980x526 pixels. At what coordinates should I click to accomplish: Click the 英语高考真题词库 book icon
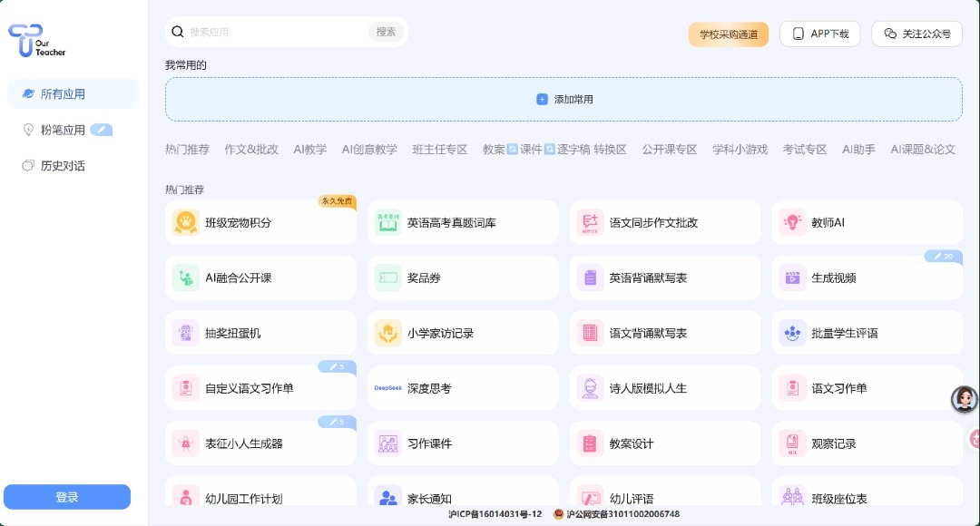coord(387,222)
